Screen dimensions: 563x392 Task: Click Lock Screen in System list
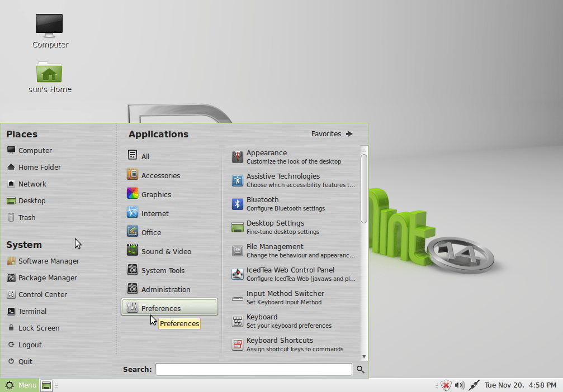[x=34, y=328]
